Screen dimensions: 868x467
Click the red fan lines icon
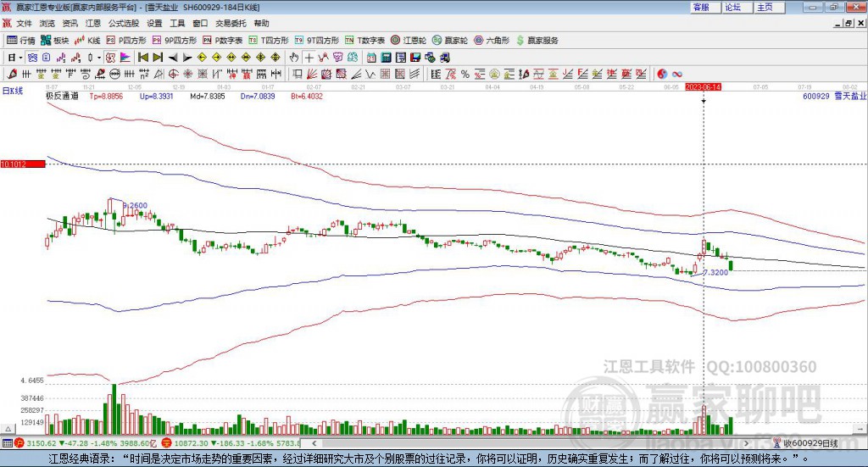[x=312, y=74]
